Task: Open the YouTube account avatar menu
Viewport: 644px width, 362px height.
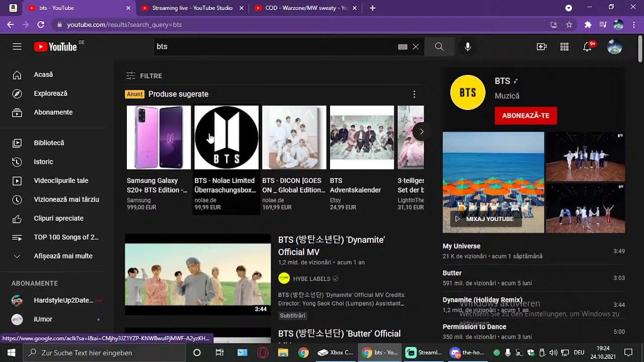Action: tap(615, 47)
